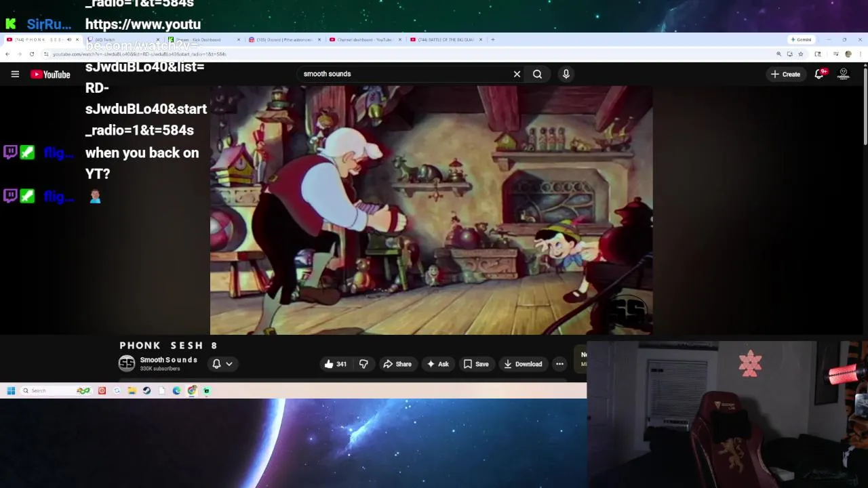Click the Windows taskbar Search box
The image size is (868, 488).
tap(56, 390)
